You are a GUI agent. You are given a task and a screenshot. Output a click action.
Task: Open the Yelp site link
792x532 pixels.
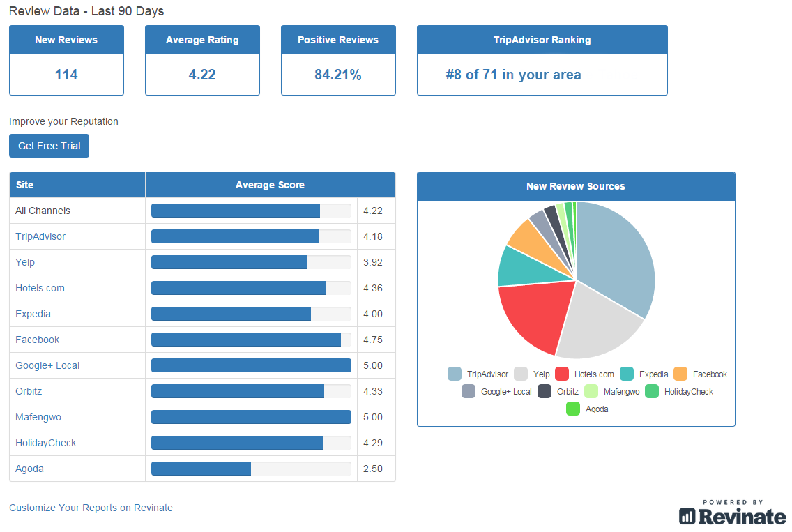25,262
